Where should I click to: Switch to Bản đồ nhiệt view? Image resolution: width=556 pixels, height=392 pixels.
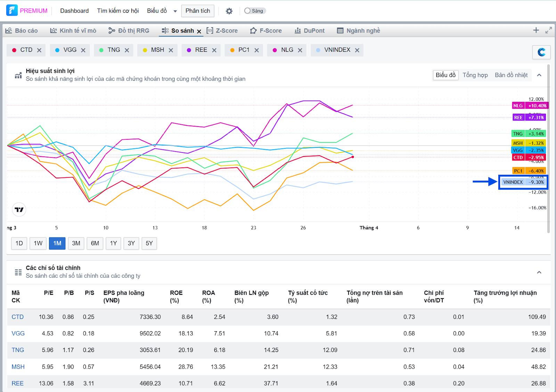[511, 75]
